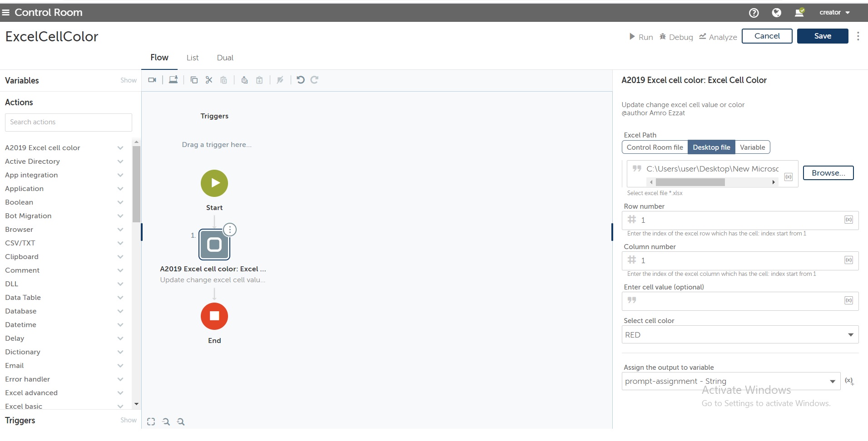Click Analyze
The width and height of the screenshot is (868, 441).
point(718,37)
